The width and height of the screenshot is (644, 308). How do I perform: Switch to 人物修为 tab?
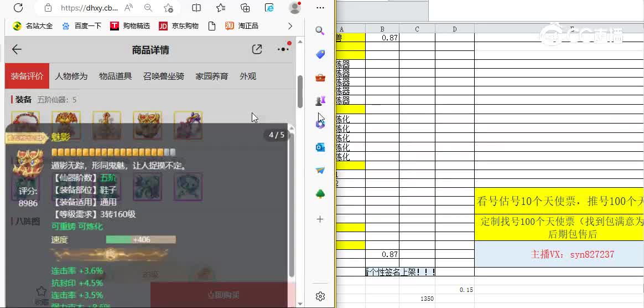[x=71, y=76]
